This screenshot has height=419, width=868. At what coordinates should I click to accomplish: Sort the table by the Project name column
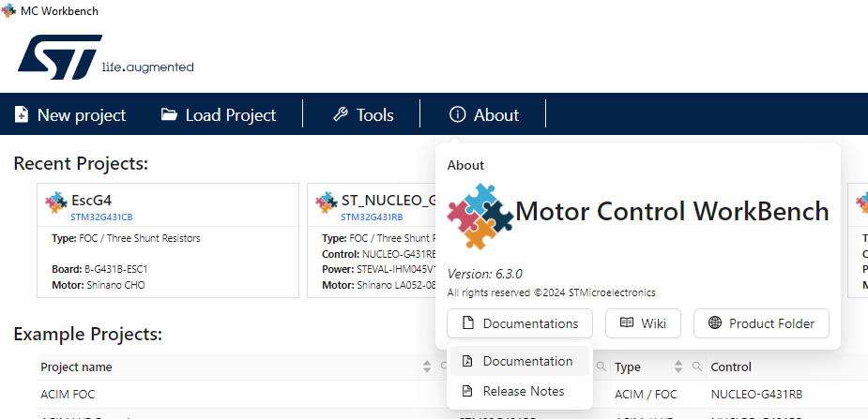click(76, 367)
